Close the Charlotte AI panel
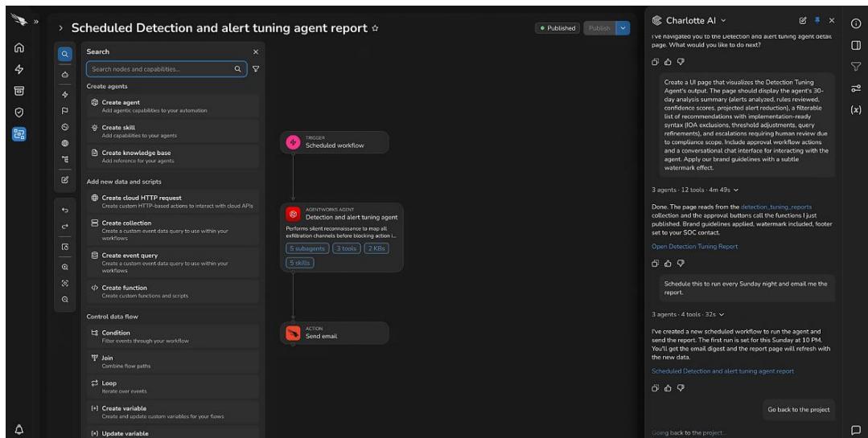The height and width of the screenshot is (438, 868). click(x=832, y=20)
